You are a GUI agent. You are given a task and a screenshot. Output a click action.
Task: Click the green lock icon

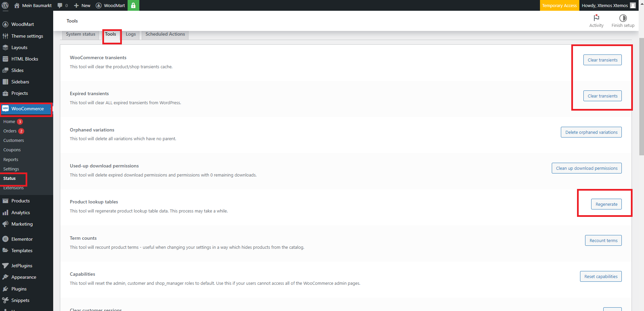click(x=133, y=5)
